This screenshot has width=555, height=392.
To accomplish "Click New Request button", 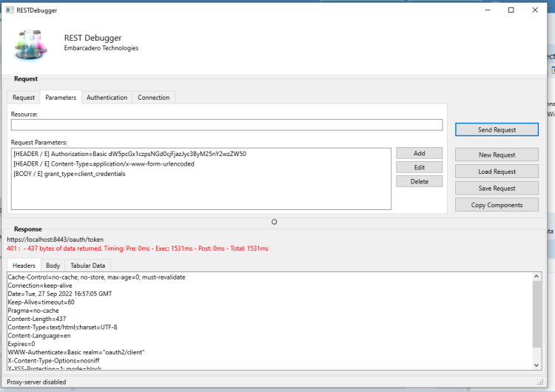I will click(x=497, y=155).
